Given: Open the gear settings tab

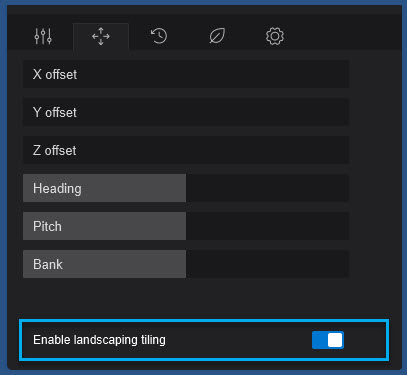Looking at the screenshot, I should pos(275,36).
